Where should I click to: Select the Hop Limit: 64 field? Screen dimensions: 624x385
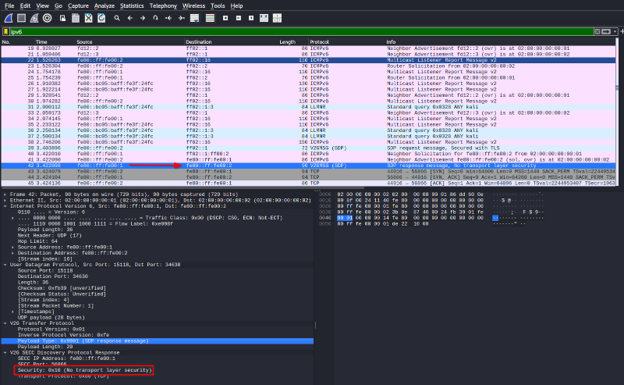[x=37, y=241]
